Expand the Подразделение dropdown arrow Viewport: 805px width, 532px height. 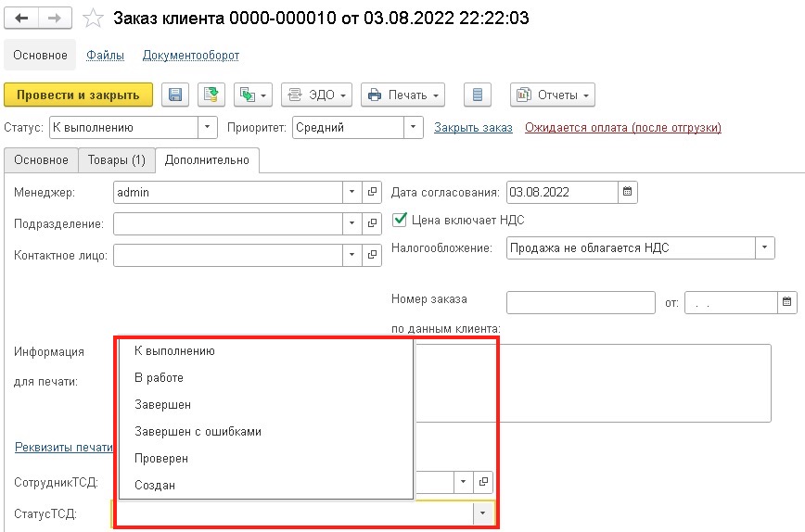click(x=352, y=223)
